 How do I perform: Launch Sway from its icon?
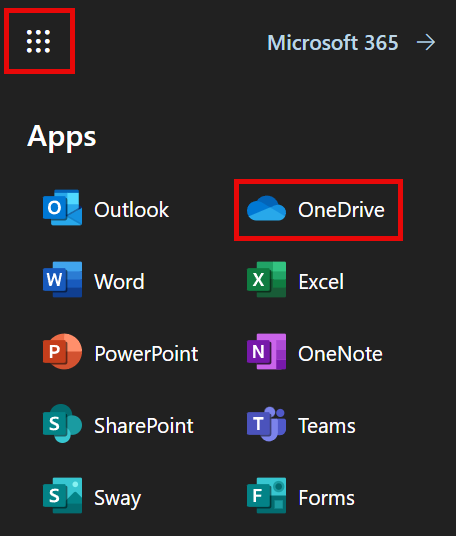62,495
